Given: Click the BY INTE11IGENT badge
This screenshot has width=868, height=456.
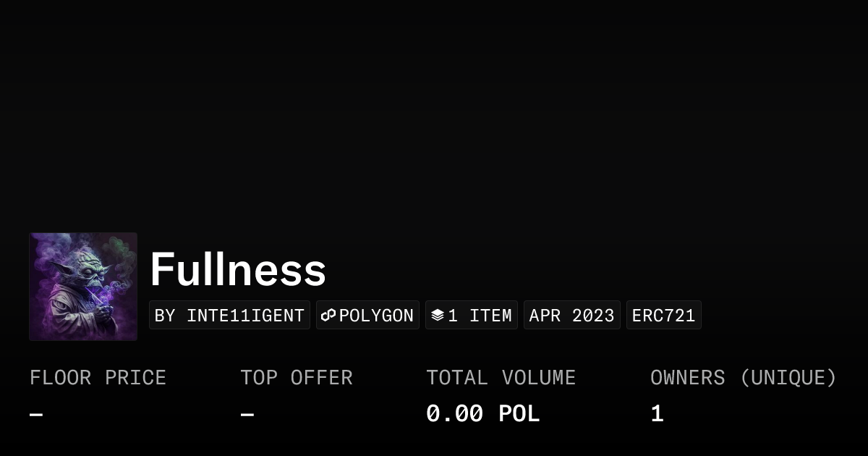Looking at the screenshot, I should (229, 315).
